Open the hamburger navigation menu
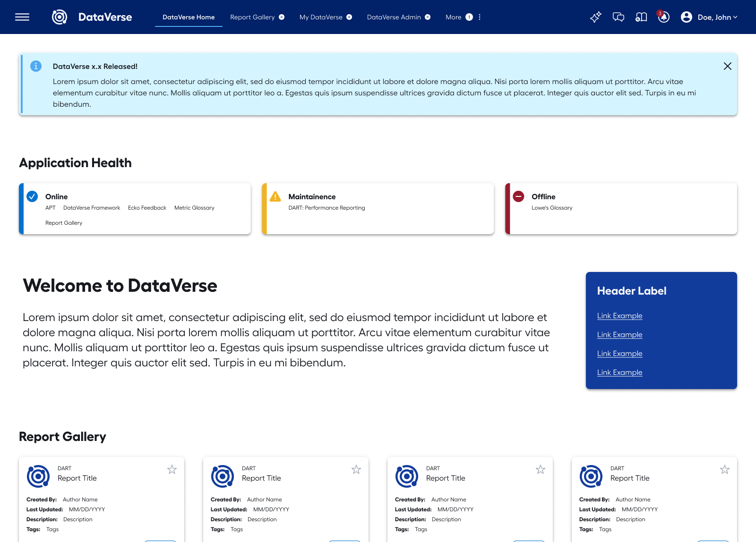 coord(22,17)
